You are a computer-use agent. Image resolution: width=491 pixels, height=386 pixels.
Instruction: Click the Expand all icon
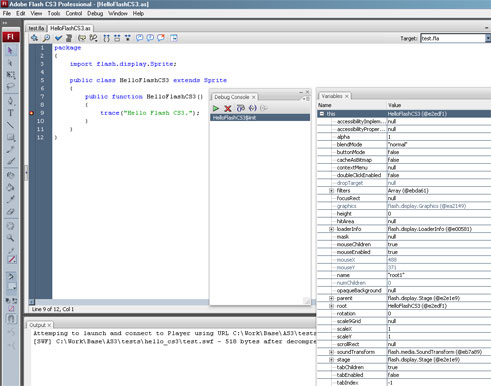coord(128,38)
